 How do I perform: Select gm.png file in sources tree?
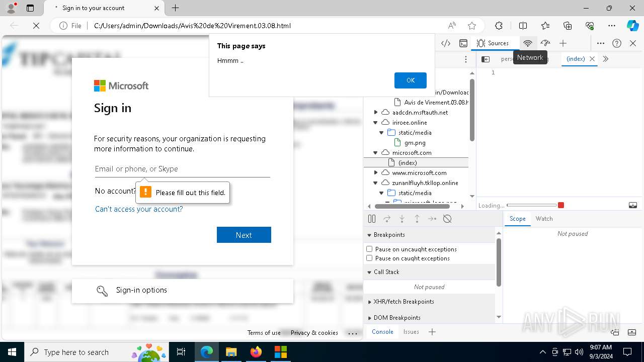[415, 143]
